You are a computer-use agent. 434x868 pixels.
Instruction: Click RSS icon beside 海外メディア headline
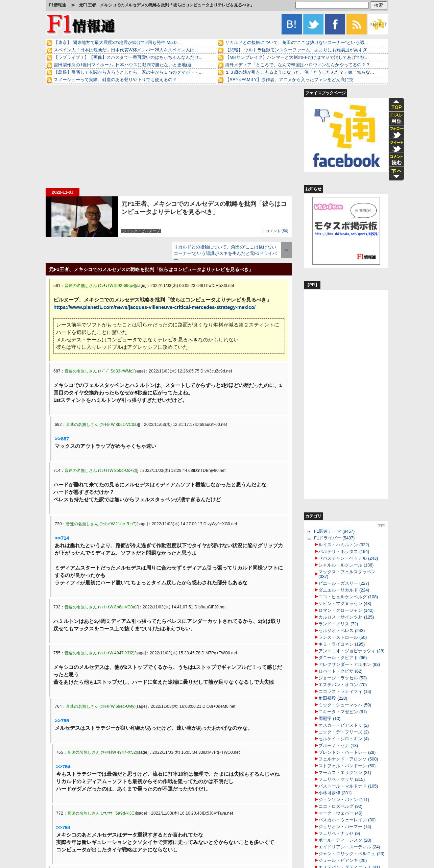221,65
